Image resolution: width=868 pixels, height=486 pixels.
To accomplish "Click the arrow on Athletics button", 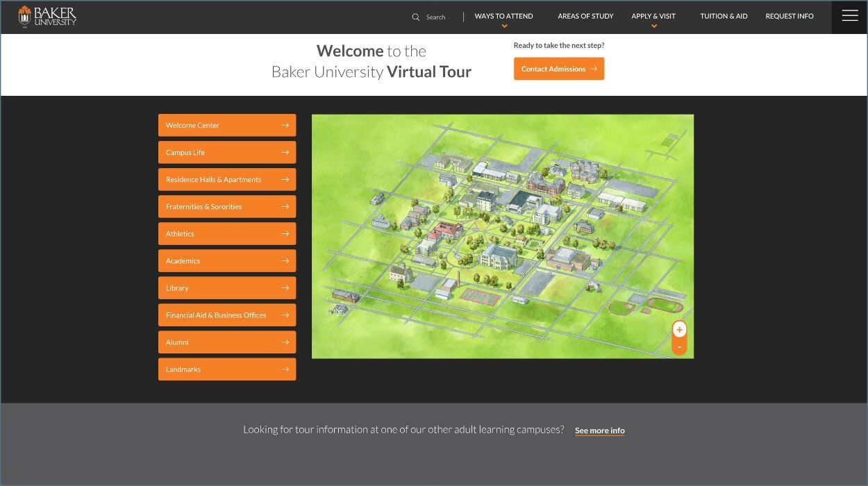I will [x=285, y=234].
